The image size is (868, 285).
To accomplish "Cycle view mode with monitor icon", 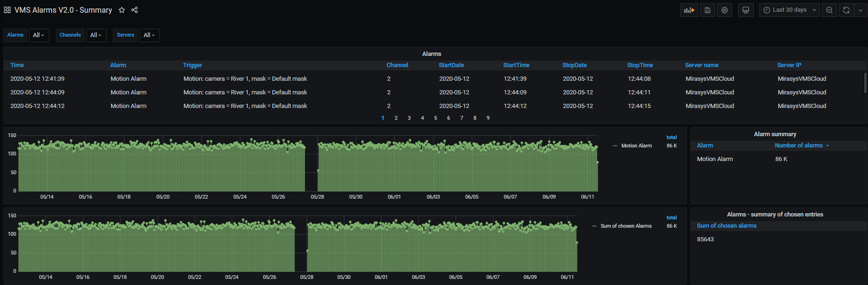I will pos(745,10).
